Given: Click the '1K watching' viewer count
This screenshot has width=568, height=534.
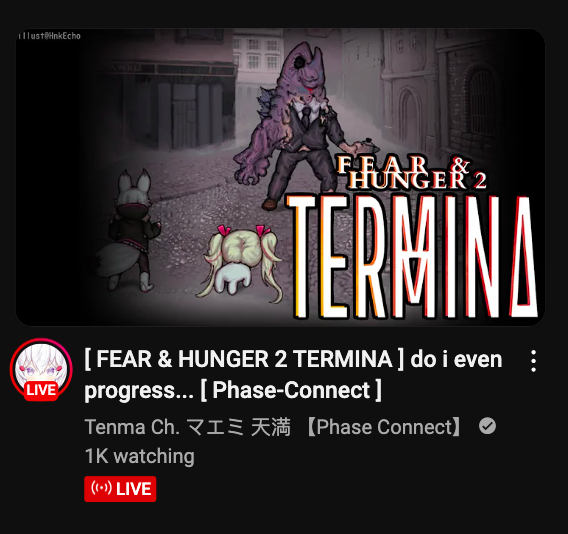Looking at the screenshot, I should (140, 456).
